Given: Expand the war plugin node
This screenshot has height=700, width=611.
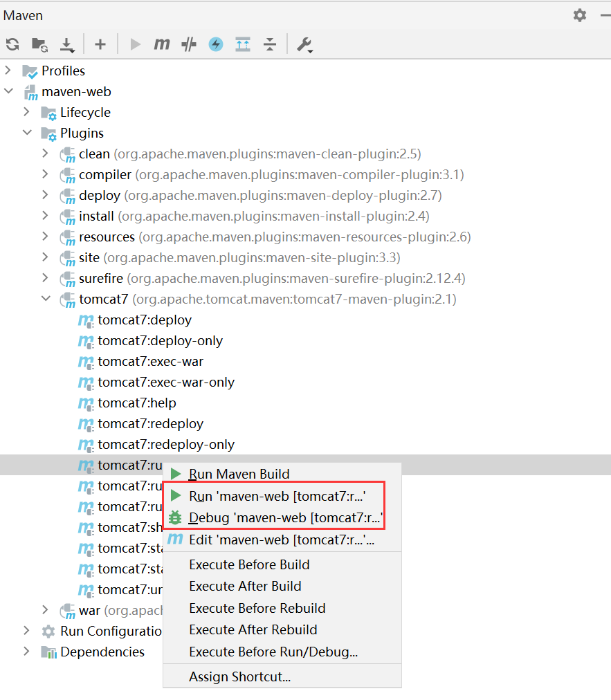Looking at the screenshot, I should click(x=45, y=610).
